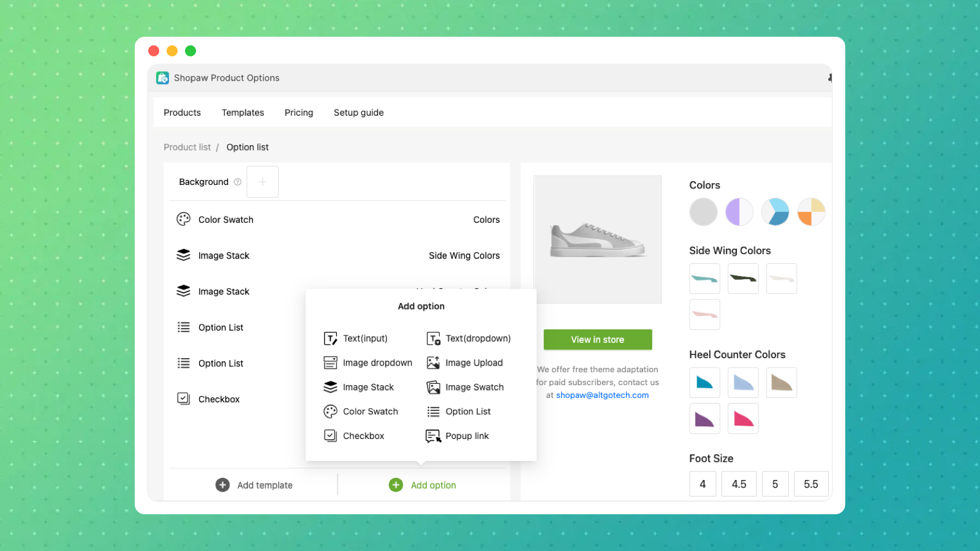Image resolution: width=980 pixels, height=551 pixels.
Task: Choose Option List icon in Add option popup
Action: 433,411
